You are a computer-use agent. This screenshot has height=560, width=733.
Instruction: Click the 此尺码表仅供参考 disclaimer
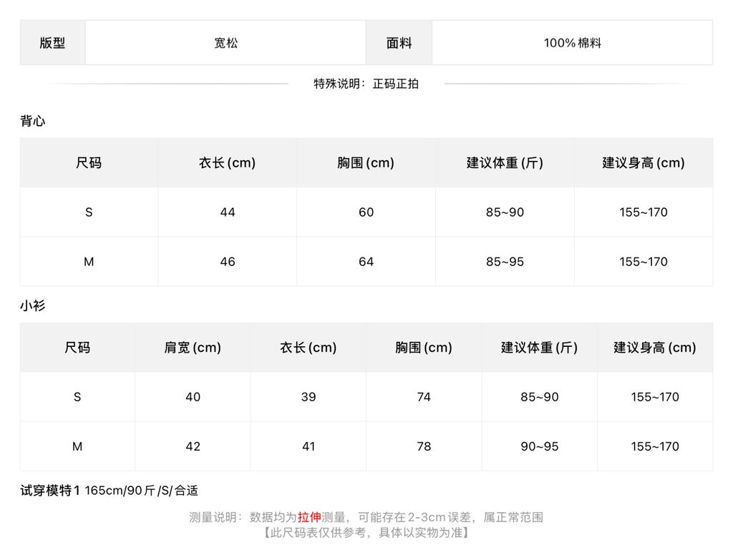(x=366, y=532)
